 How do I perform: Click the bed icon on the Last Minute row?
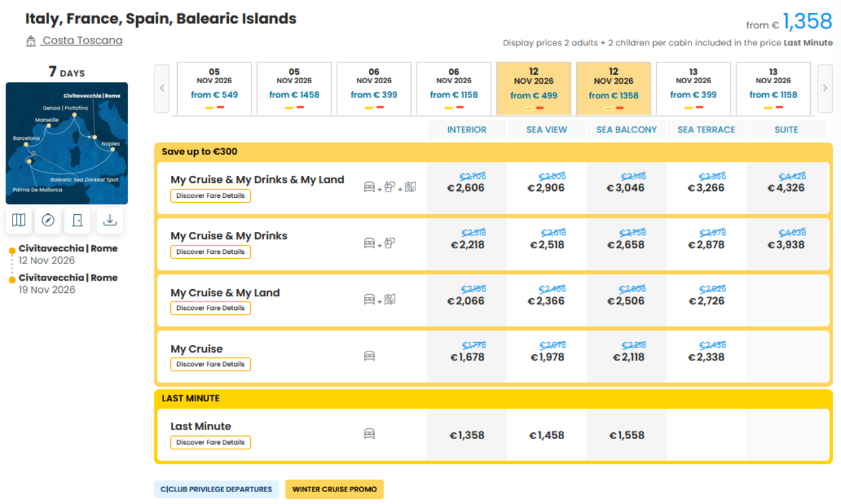pos(369,433)
